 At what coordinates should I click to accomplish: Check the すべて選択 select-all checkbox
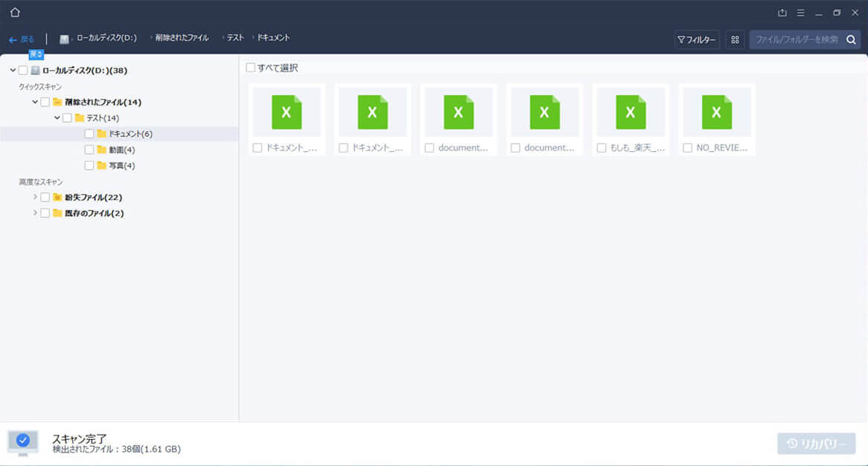coord(250,67)
